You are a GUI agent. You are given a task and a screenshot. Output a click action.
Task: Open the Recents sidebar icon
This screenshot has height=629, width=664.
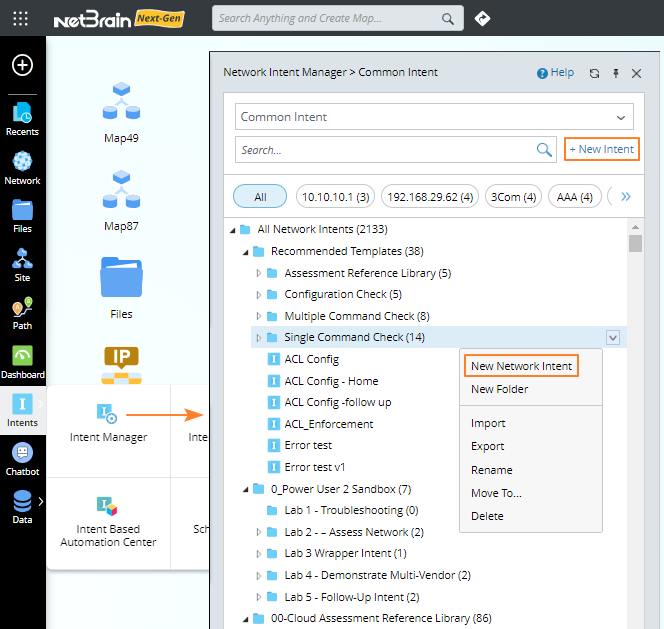point(22,118)
